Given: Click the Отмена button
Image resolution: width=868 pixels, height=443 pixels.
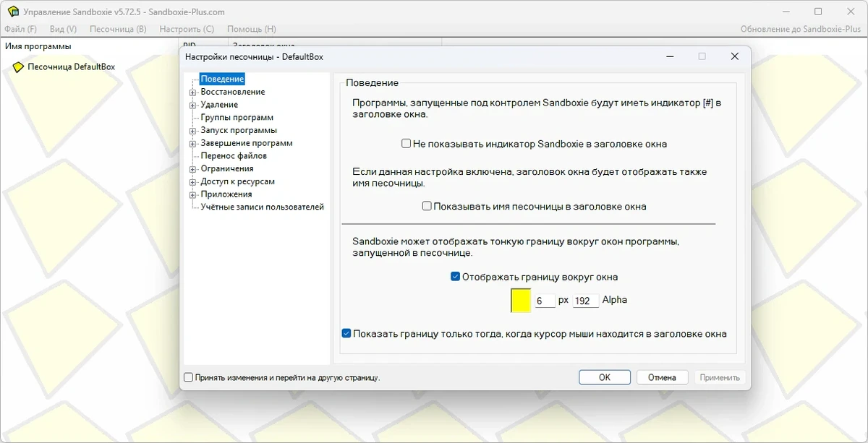Looking at the screenshot, I should click(x=662, y=377).
